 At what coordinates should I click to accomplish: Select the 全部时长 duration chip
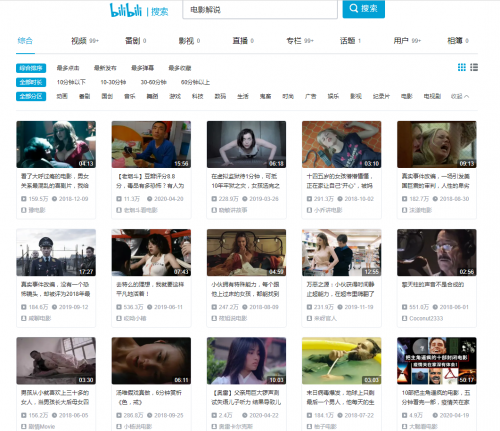(31, 82)
